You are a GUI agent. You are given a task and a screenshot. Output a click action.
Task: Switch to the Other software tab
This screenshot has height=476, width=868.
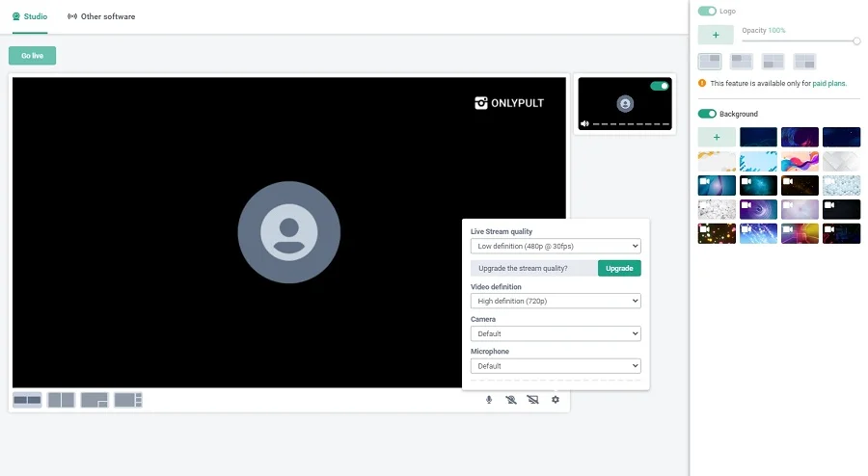click(101, 16)
